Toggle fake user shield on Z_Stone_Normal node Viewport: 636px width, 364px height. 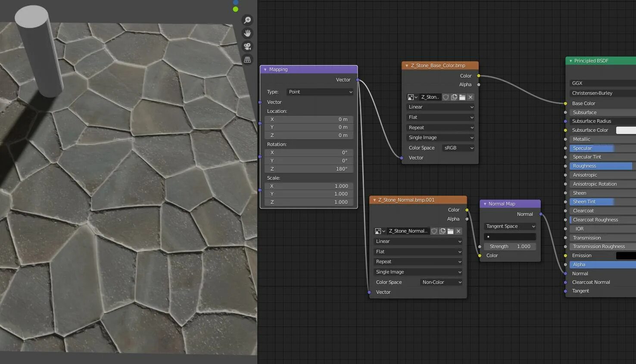click(x=434, y=231)
